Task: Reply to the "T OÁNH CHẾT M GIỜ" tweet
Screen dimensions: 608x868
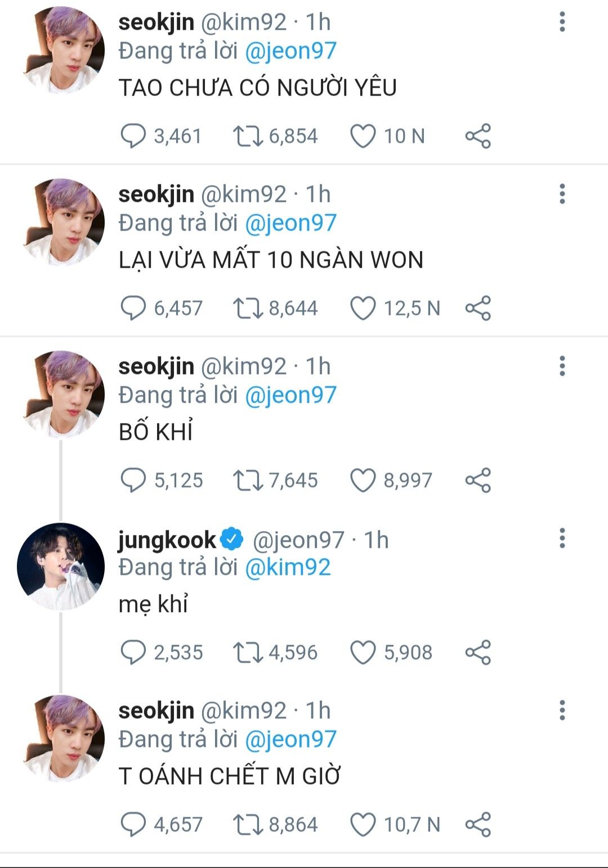Action: (133, 825)
